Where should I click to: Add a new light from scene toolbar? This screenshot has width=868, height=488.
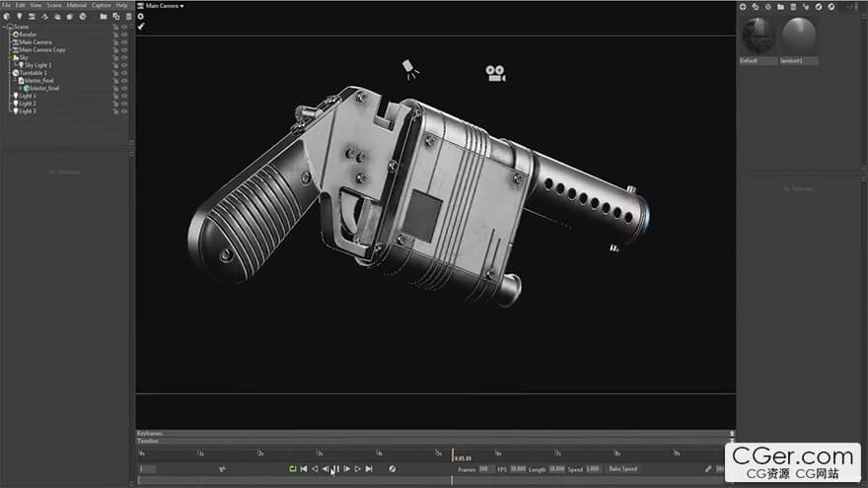pyautogui.click(x=20, y=17)
